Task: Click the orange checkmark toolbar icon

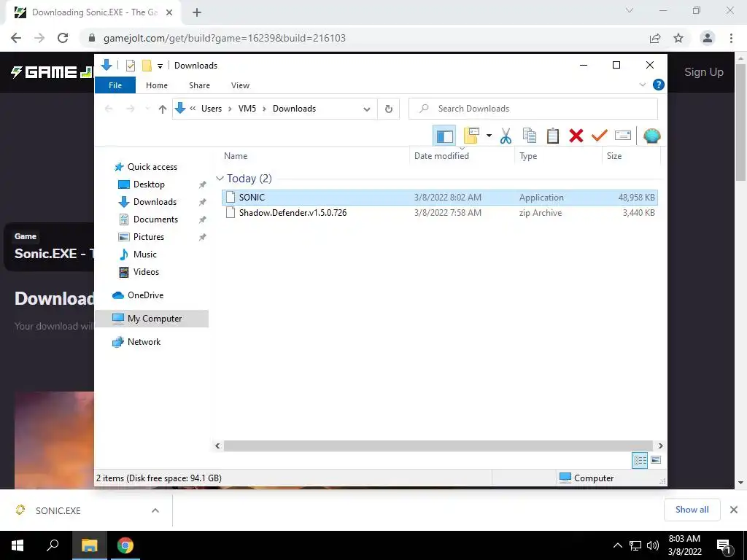Action: tap(600, 136)
